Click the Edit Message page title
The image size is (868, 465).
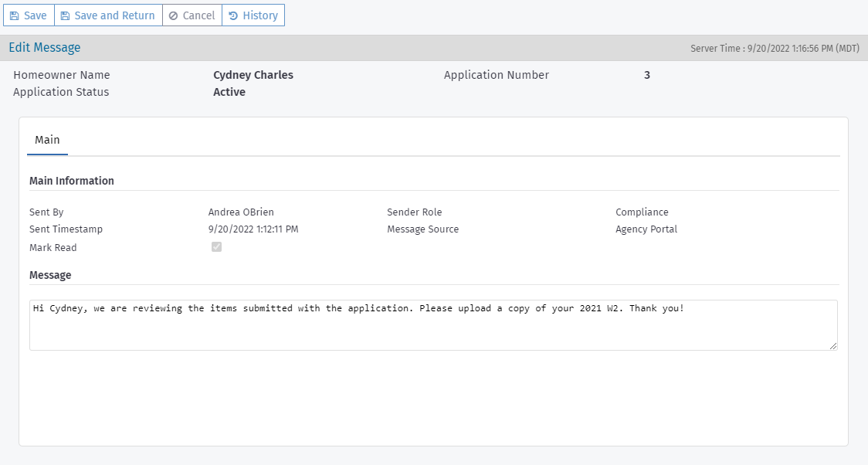click(45, 48)
